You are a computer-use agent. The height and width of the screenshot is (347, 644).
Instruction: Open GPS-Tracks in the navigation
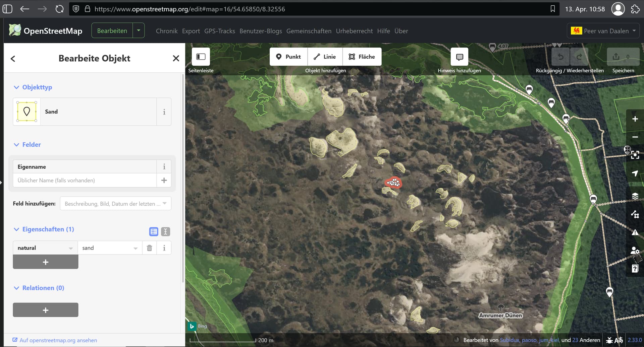220,31
